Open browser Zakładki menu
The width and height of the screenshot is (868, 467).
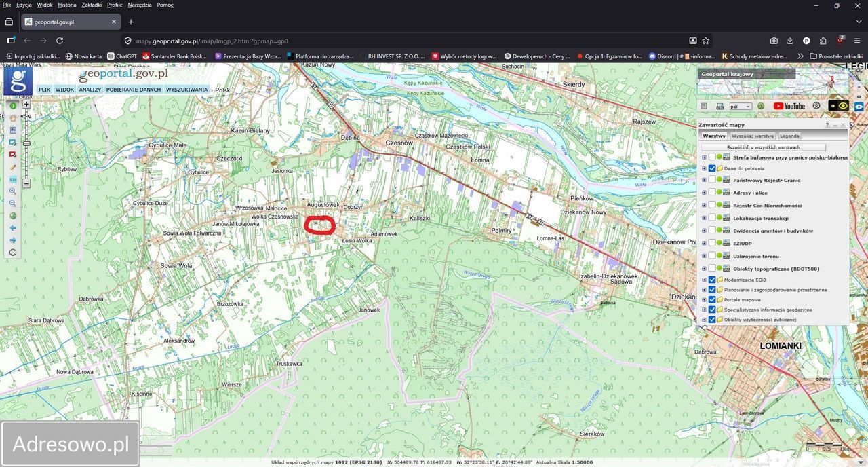92,5
